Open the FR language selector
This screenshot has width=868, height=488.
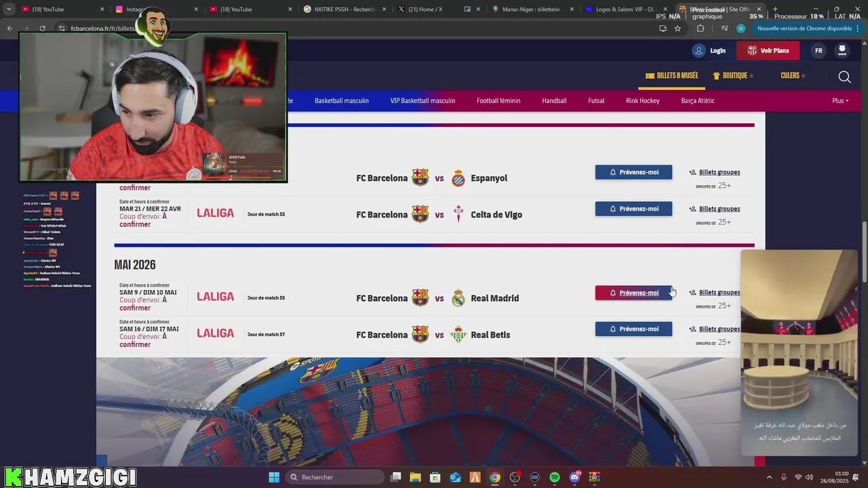click(x=818, y=51)
